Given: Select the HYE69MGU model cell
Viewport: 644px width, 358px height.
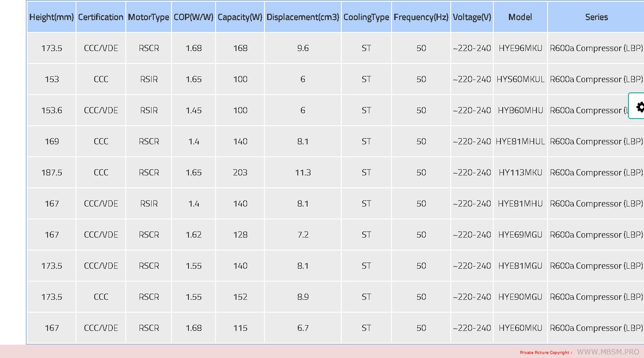Looking at the screenshot, I should [520, 235].
